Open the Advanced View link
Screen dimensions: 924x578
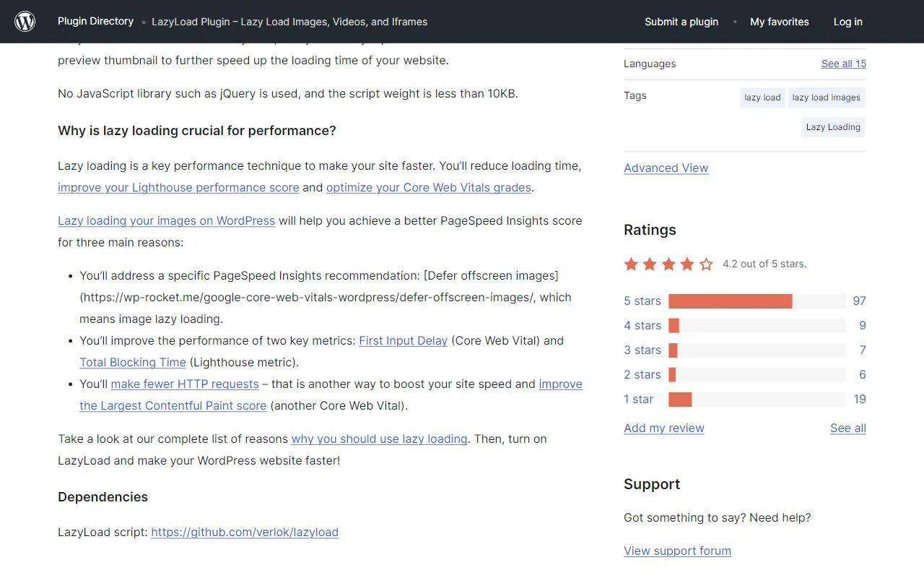tap(666, 168)
